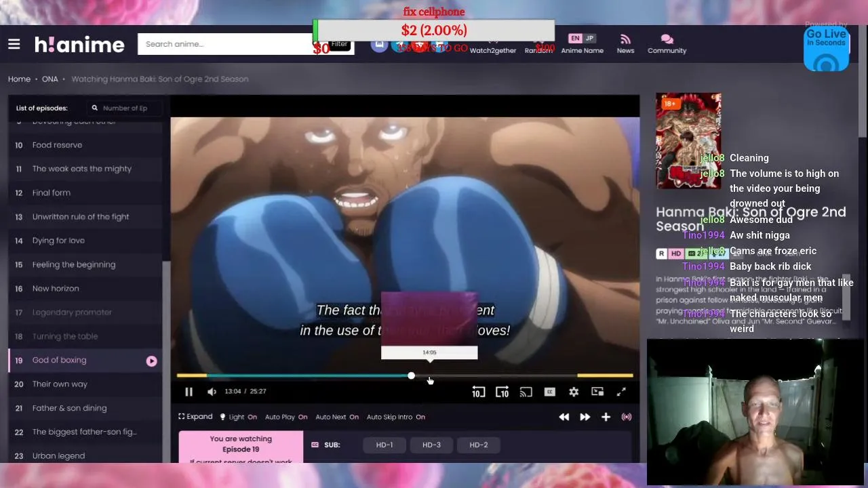
Task: Select the HD-2 server
Action: coord(479,445)
